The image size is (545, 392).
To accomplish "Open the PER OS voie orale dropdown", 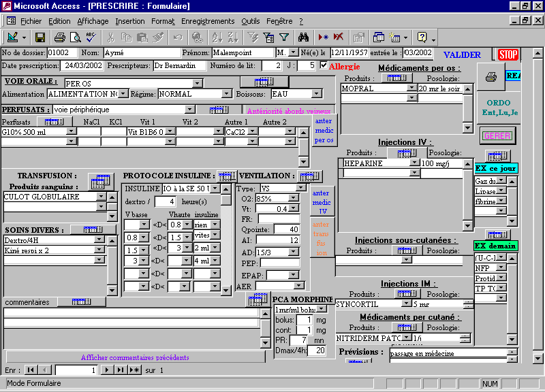I will 198,83.
